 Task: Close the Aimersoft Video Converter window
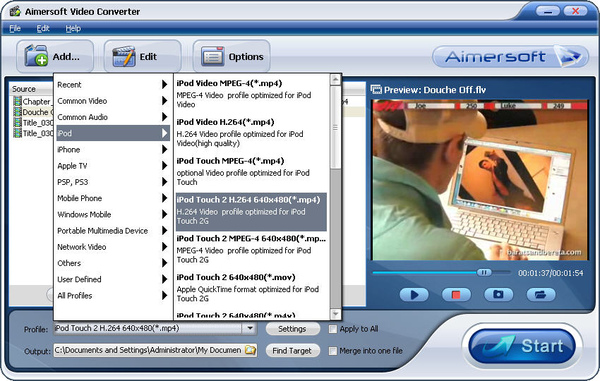tap(575, 11)
